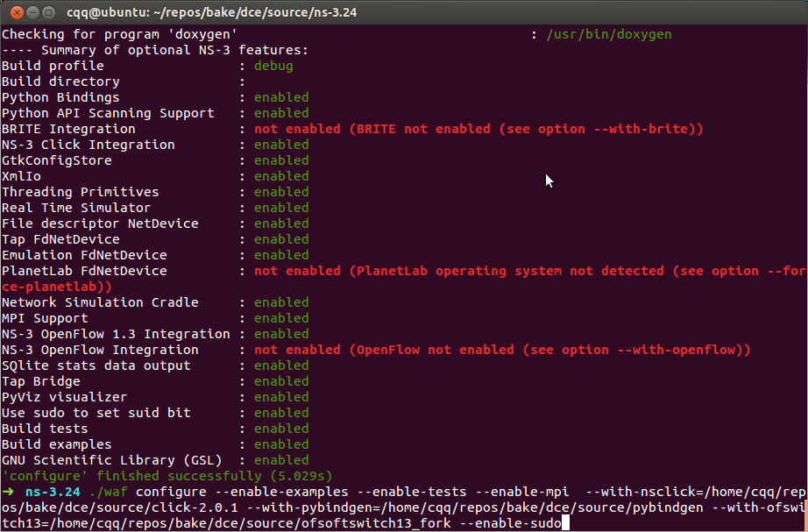Image resolution: width=808 pixels, height=532 pixels.
Task: Click 'Emulation FdNetDevice' label
Action: coord(84,255)
